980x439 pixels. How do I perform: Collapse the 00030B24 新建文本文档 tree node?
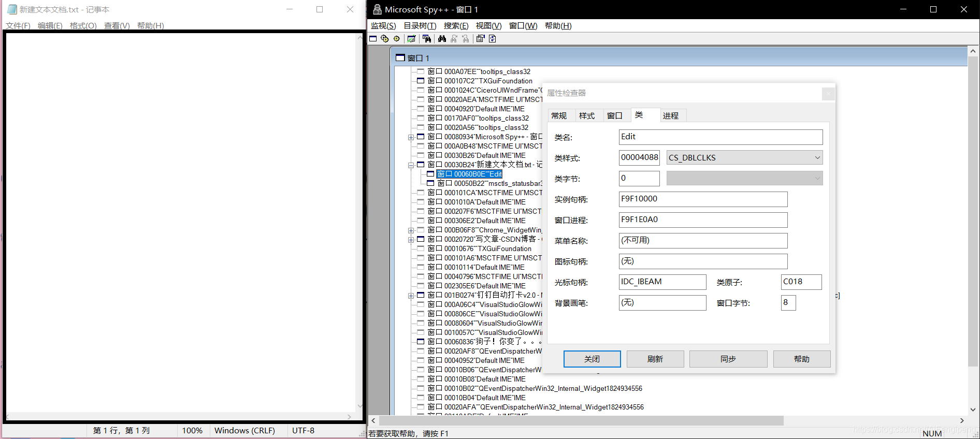point(411,165)
